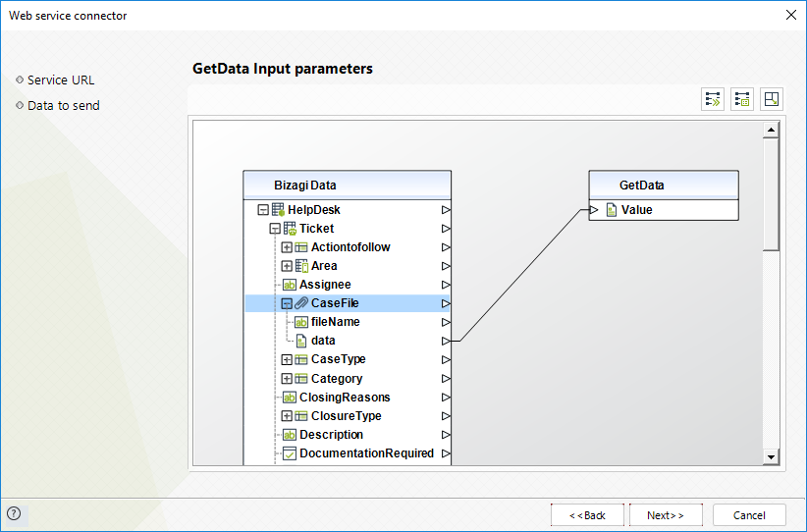Click the vertical scrollbar thumb

(771, 194)
